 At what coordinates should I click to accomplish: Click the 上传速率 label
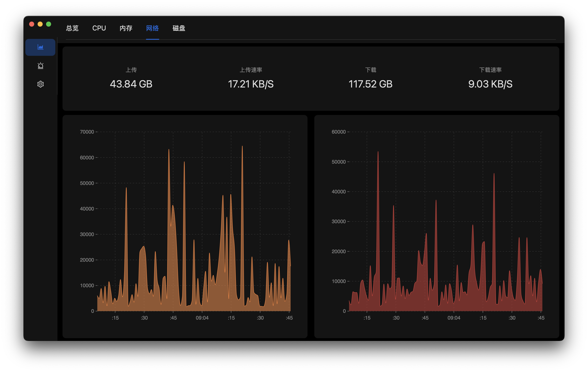click(x=250, y=70)
